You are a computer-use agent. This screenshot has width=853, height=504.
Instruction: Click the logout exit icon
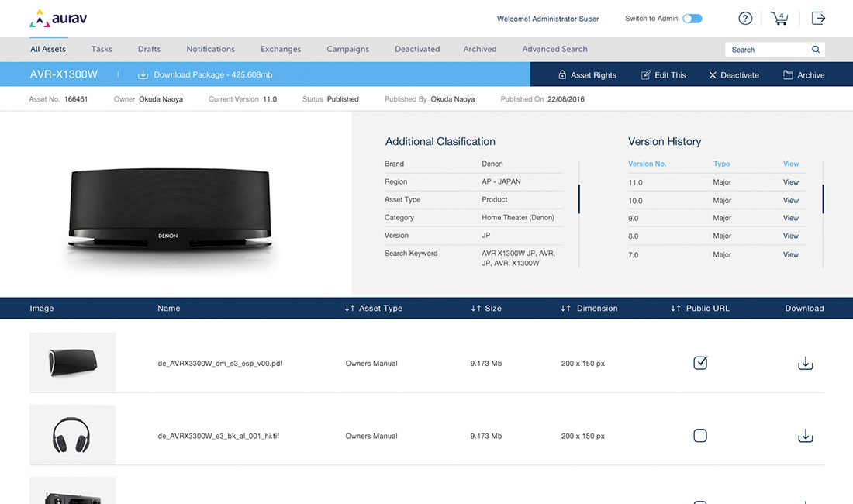(x=818, y=19)
